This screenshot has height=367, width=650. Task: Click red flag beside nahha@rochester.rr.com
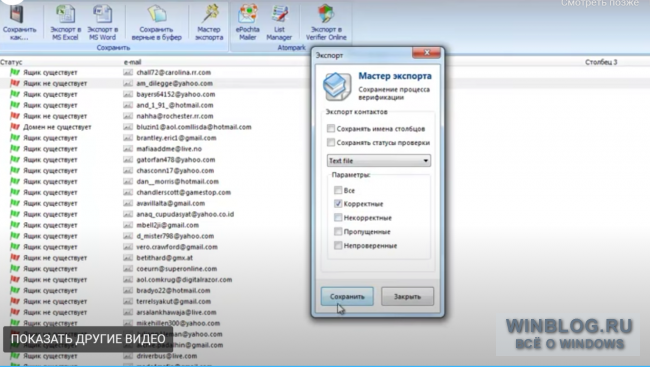(x=15, y=116)
